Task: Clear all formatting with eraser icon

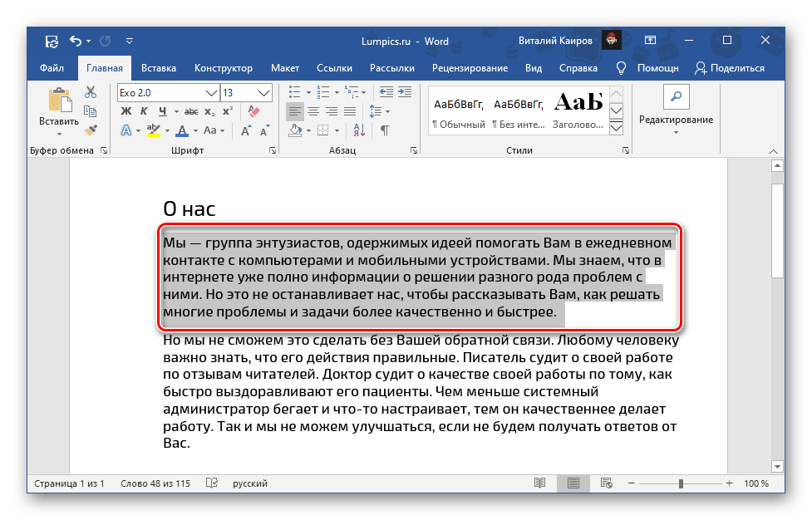Action: (x=253, y=111)
